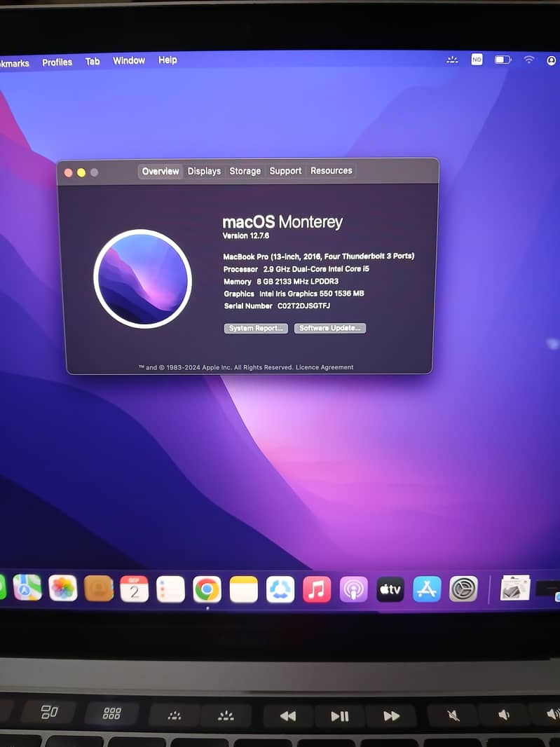Check the battery status icon
Viewport: 560px width, 747px height.
503,60
